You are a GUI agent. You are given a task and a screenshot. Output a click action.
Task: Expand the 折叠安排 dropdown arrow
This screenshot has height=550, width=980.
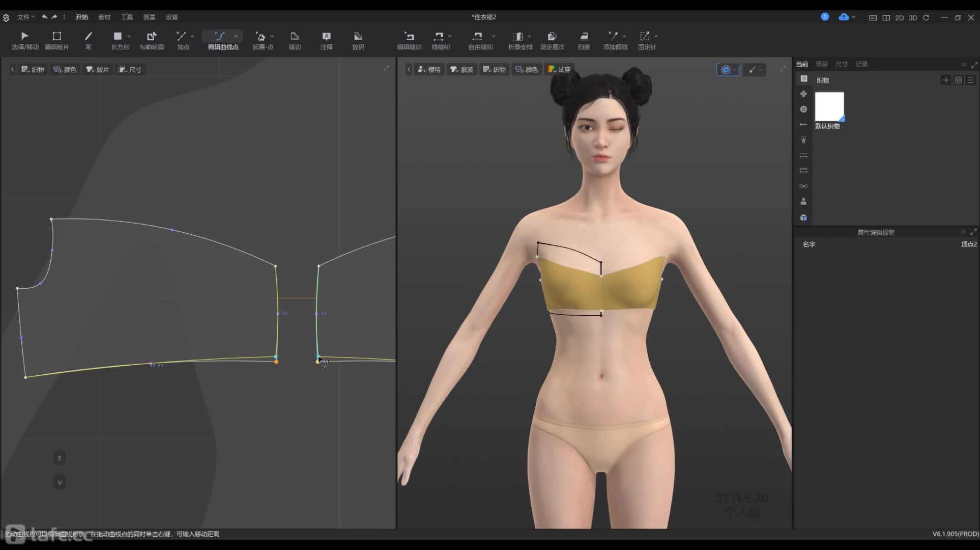[x=530, y=36]
